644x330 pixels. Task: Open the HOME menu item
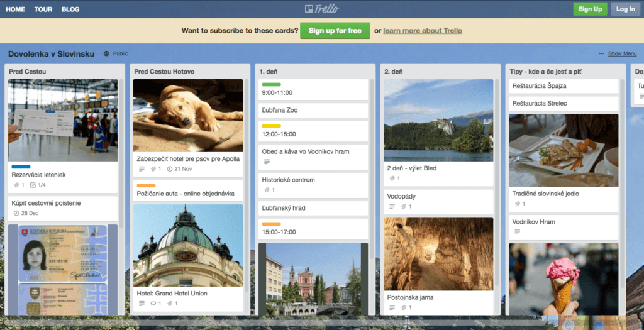tap(16, 9)
